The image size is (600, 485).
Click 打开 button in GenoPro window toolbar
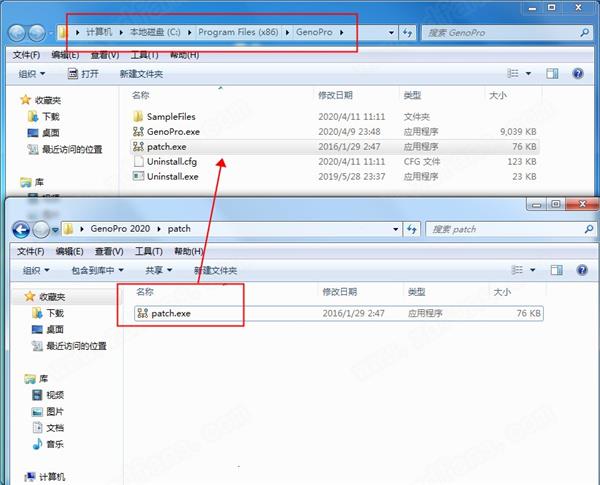tap(83, 74)
